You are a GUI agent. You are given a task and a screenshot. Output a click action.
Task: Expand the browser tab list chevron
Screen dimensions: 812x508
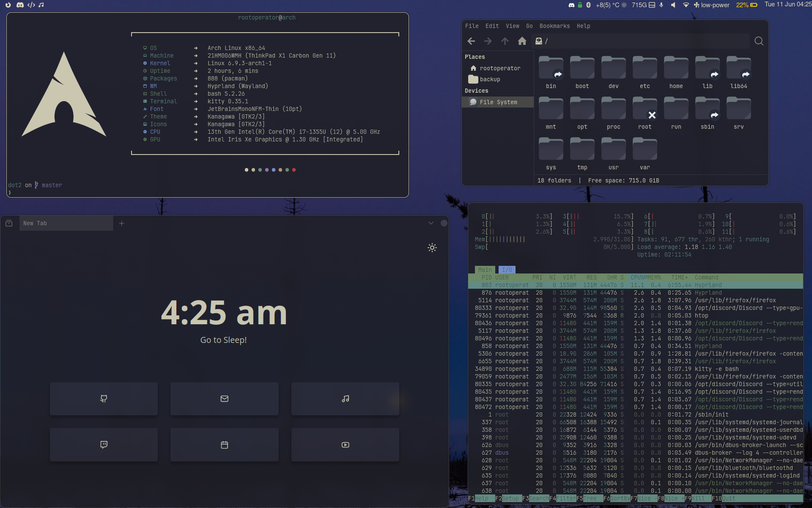tap(431, 223)
